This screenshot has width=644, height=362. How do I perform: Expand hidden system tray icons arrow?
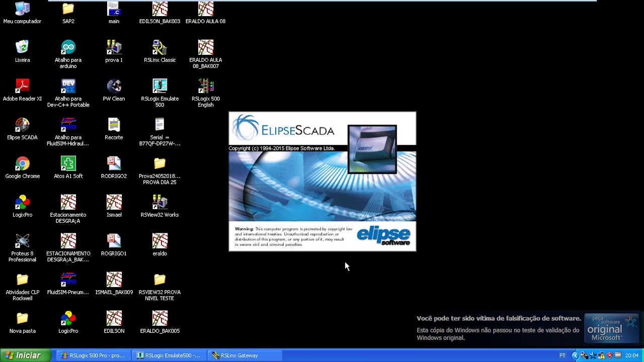click(x=576, y=355)
